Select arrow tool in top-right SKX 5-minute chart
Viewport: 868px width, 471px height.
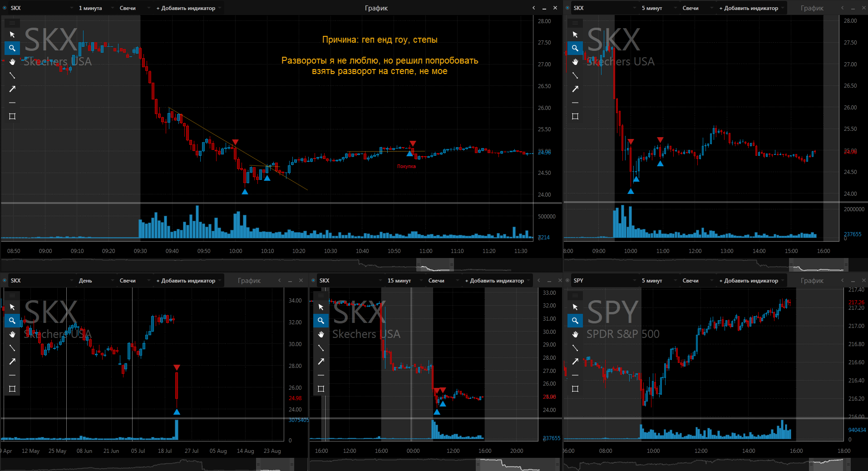[575, 89]
